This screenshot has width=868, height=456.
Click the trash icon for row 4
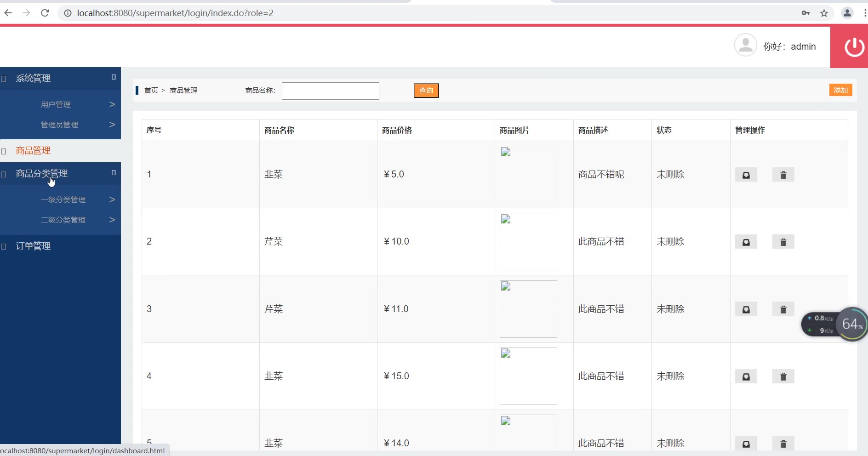click(783, 376)
